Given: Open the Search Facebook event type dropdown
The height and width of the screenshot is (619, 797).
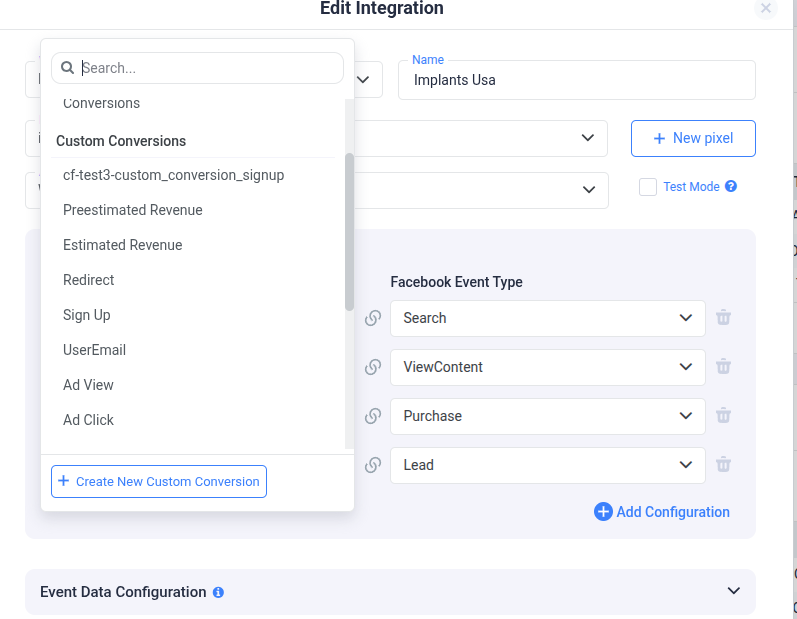Looking at the screenshot, I should [x=547, y=318].
